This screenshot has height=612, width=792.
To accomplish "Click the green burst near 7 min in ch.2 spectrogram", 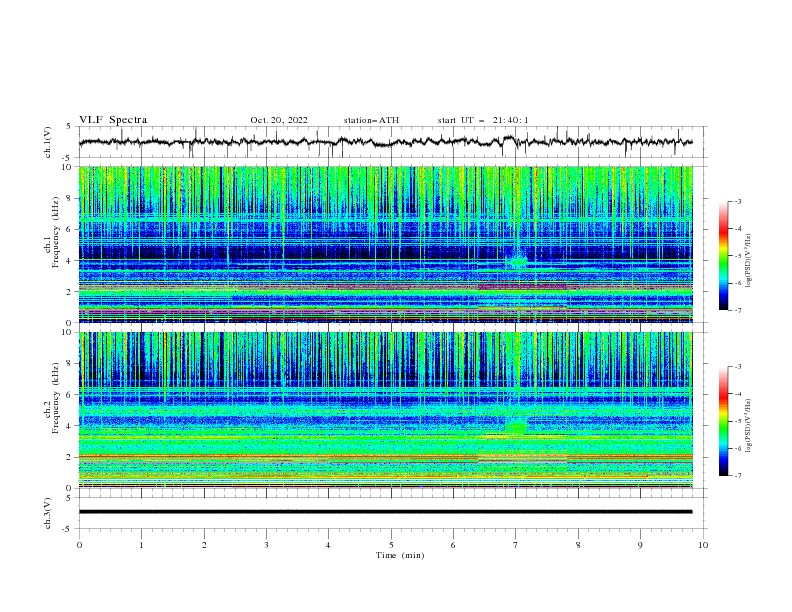I will pyautogui.click(x=516, y=427).
